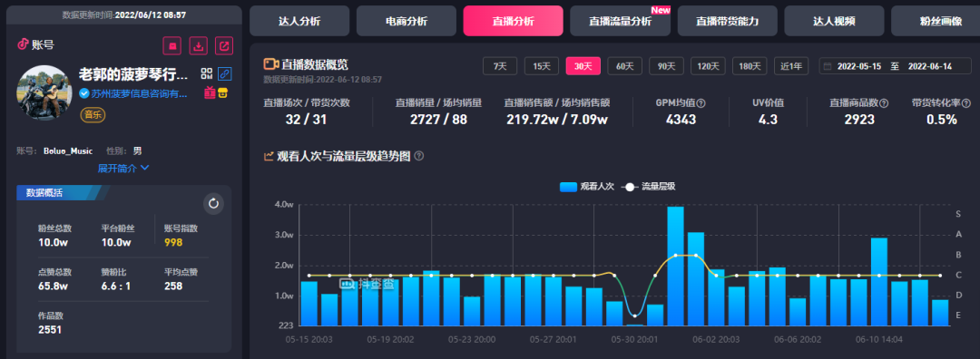Open the end date 2022-06-14 picker
Screen dimensions: 980x359
point(930,66)
